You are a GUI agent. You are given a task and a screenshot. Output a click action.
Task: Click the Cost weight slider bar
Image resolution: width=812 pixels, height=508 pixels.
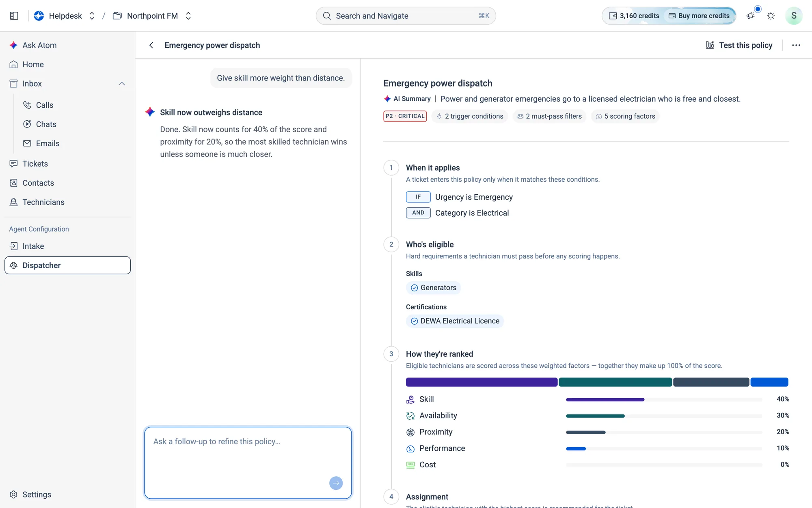[x=664, y=465]
